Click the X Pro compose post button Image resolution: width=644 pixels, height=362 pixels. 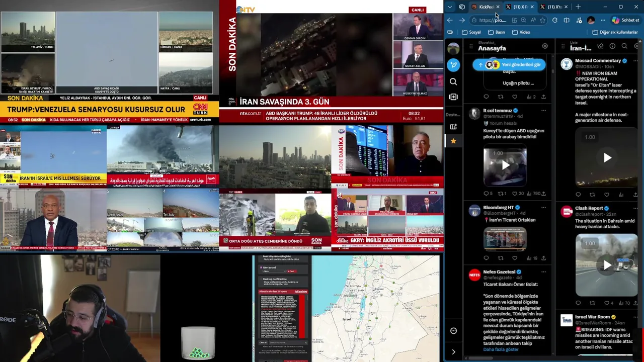click(453, 65)
